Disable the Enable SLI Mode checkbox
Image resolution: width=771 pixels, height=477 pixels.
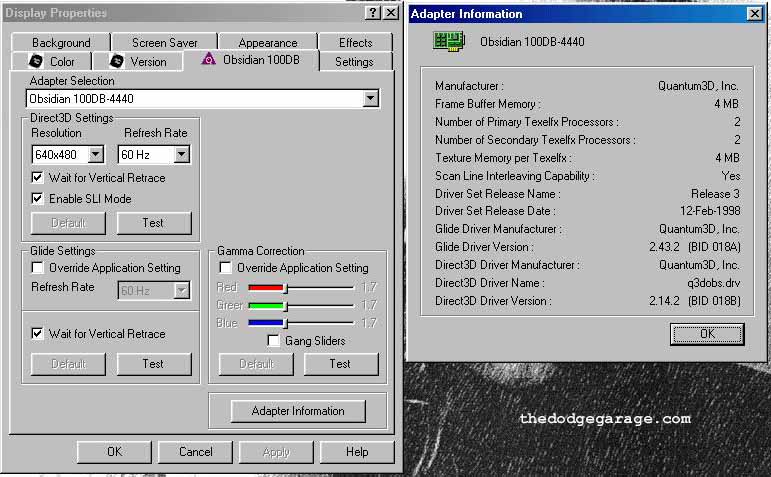pyautogui.click(x=37, y=198)
